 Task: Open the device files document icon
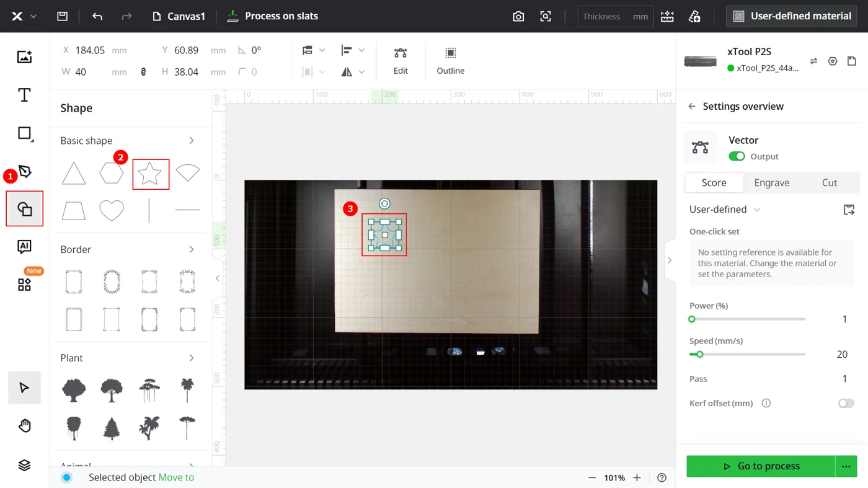point(852,61)
